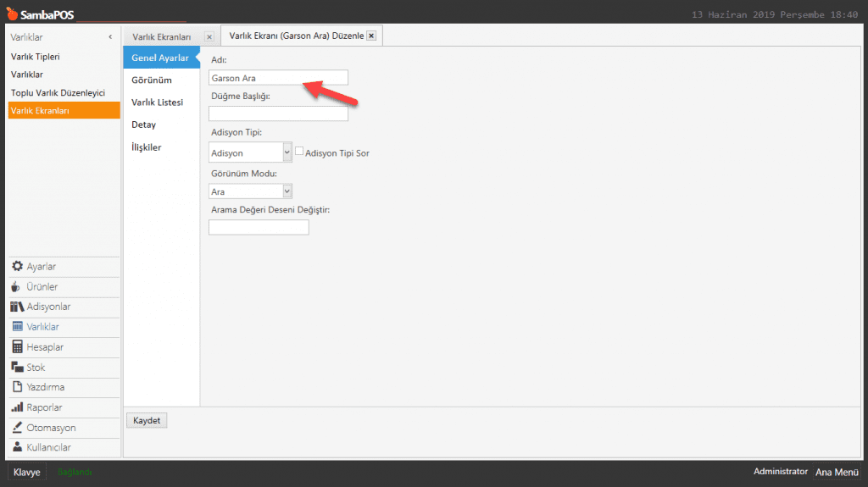Screen dimensions: 868x487
Task: Open Raporlar via the bar chart icon
Action: click(x=17, y=407)
